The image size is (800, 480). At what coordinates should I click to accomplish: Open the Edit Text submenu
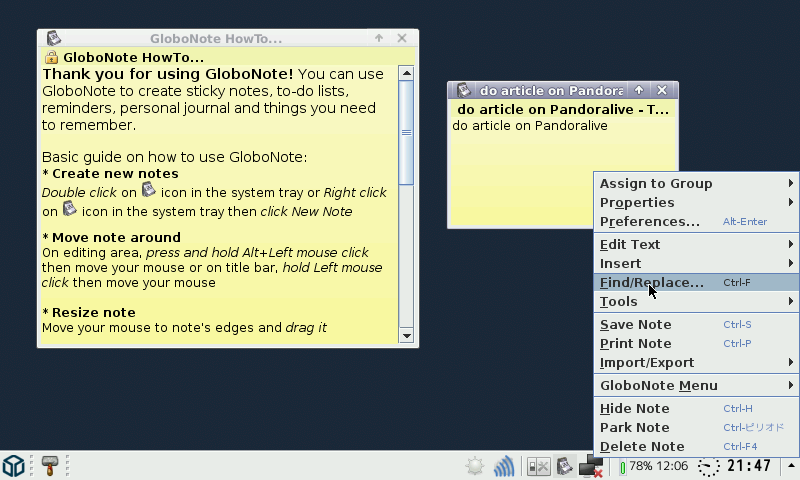click(697, 244)
